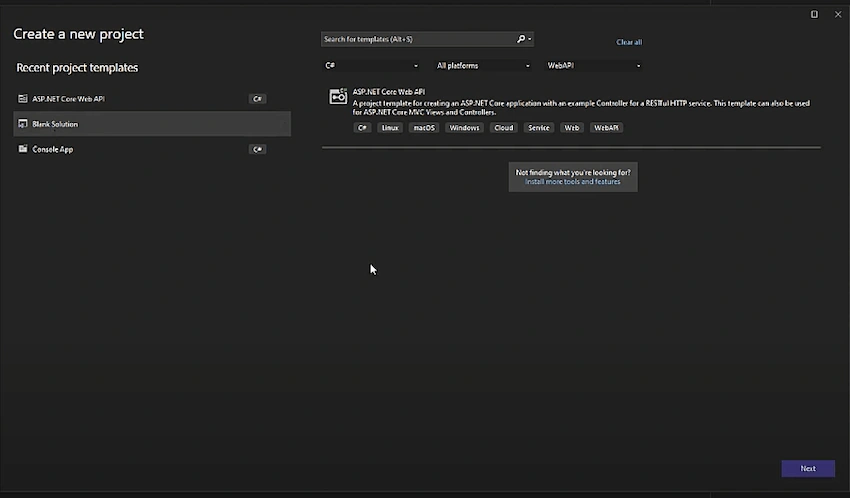850x498 pixels.
Task: Click the ASP.NET Core Web API icon in recent templates
Action: point(23,99)
